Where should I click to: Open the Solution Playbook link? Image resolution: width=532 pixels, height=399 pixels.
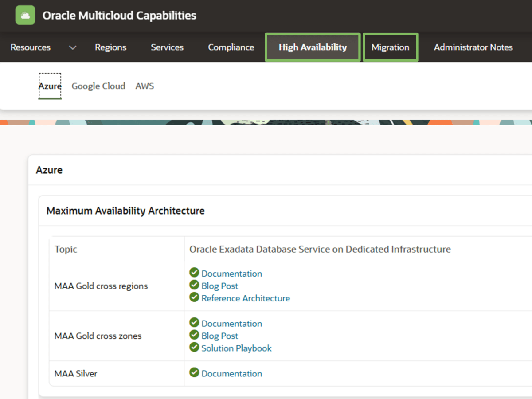coord(236,348)
